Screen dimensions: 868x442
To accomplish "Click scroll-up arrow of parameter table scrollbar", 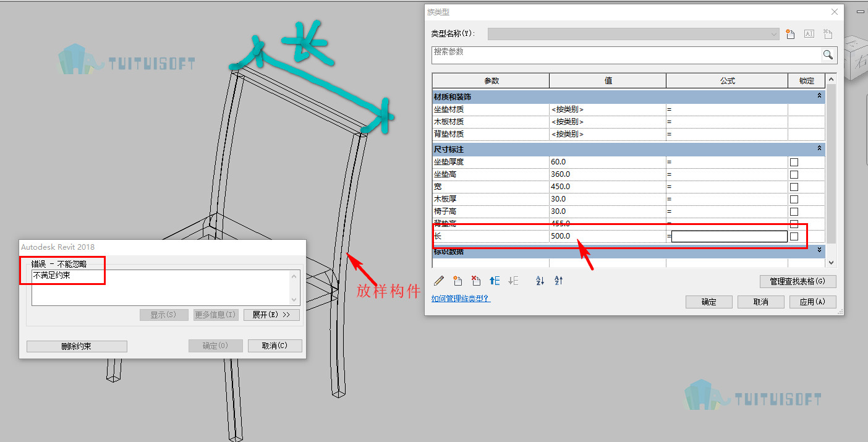I will pyautogui.click(x=831, y=79).
